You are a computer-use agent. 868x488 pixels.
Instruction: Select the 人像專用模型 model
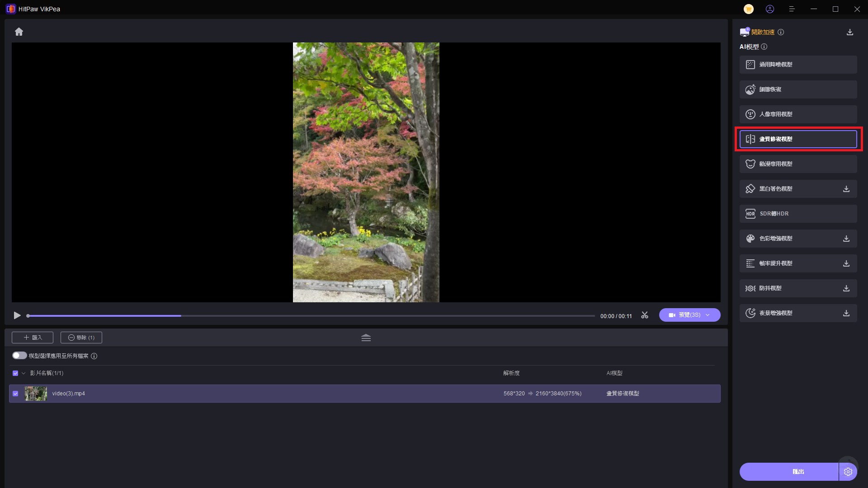[x=798, y=114]
